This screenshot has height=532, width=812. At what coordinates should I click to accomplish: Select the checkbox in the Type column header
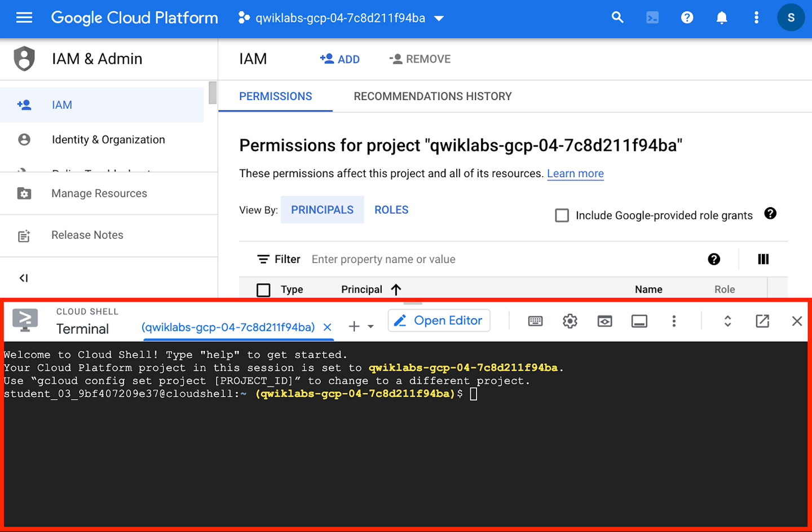click(263, 289)
